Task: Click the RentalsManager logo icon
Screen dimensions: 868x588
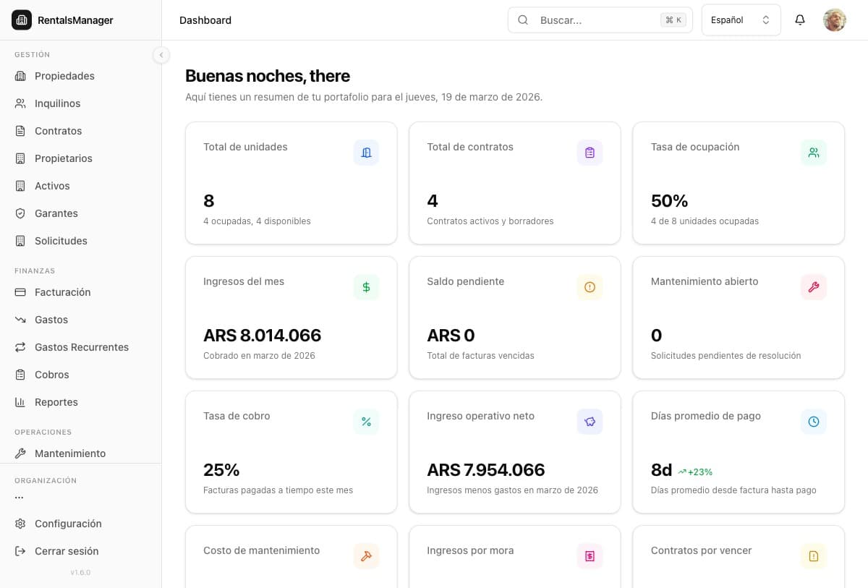Action: (20, 20)
